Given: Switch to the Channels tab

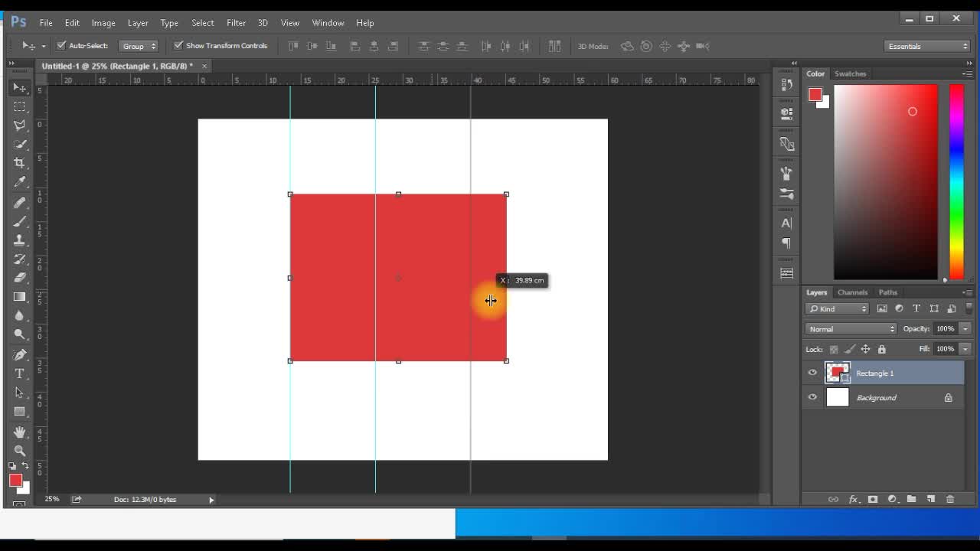Looking at the screenshot, I should pos(852,292).
